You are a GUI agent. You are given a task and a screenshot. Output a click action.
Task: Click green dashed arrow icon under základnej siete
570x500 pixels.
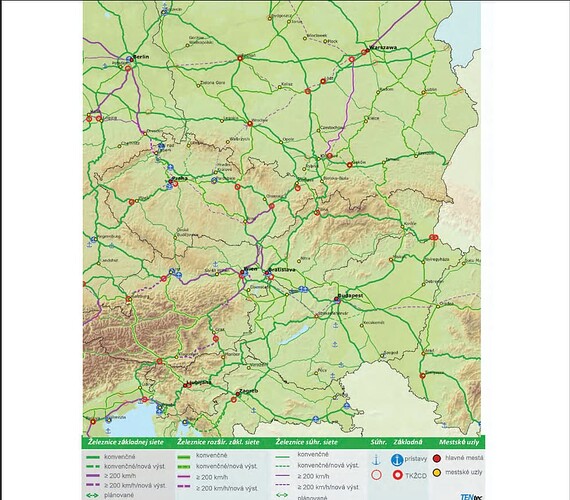[93, 495]
